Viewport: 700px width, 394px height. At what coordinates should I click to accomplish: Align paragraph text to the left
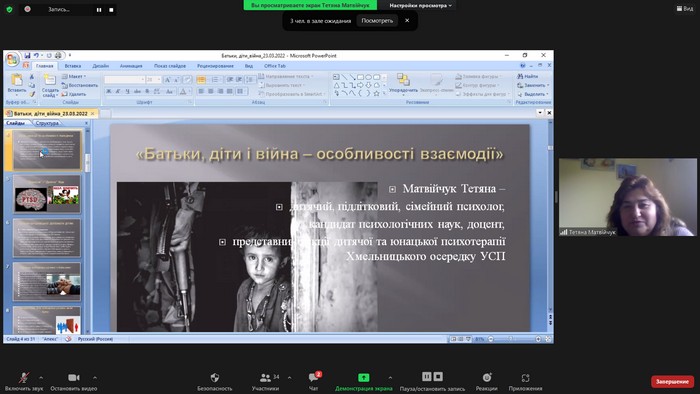201,91
